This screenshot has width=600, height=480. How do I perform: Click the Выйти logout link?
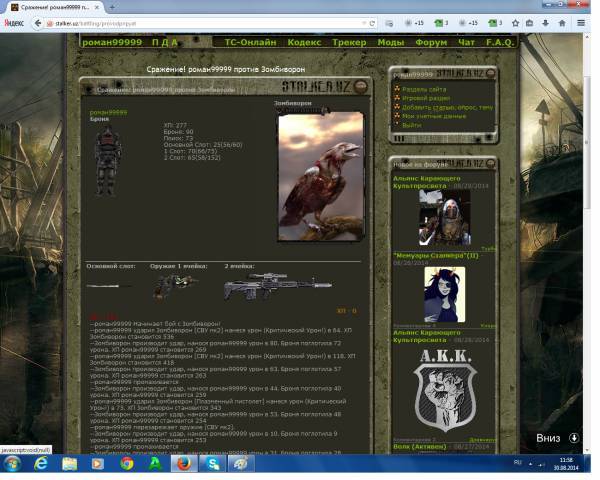(x=412, y=125)
